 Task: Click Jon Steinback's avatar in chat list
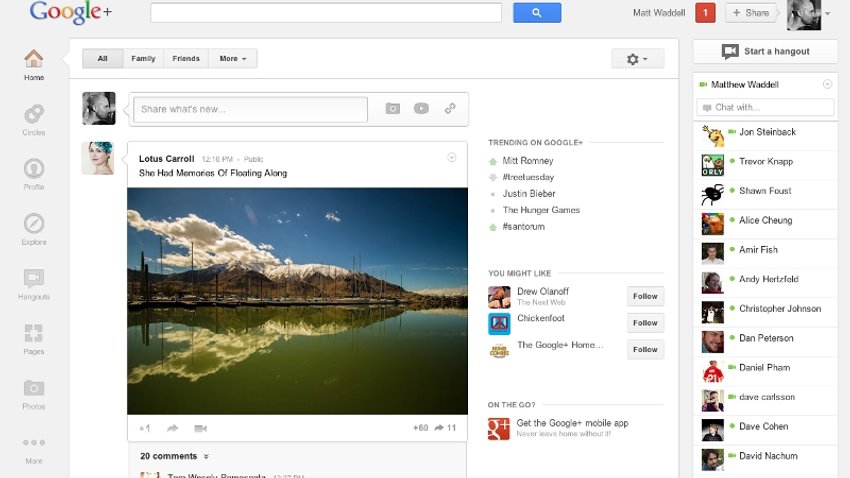[712, 135]
